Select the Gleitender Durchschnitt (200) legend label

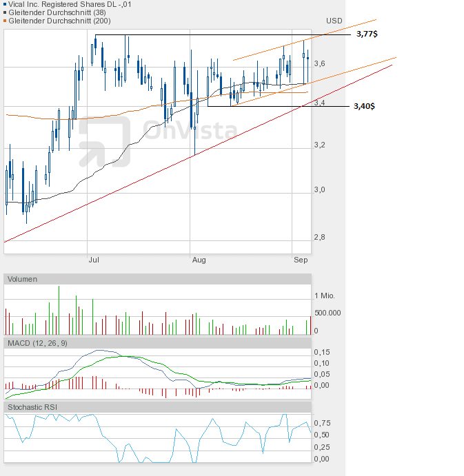58,21
